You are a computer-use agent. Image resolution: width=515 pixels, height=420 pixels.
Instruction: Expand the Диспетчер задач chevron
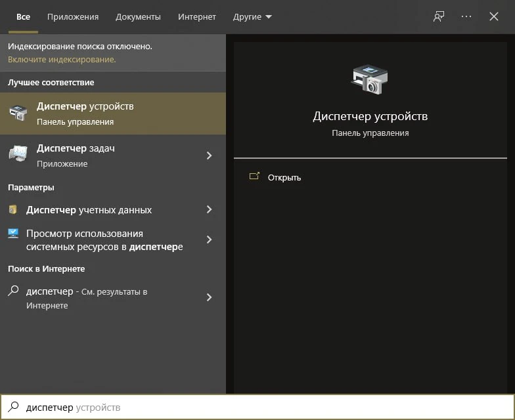pos(209,156)
